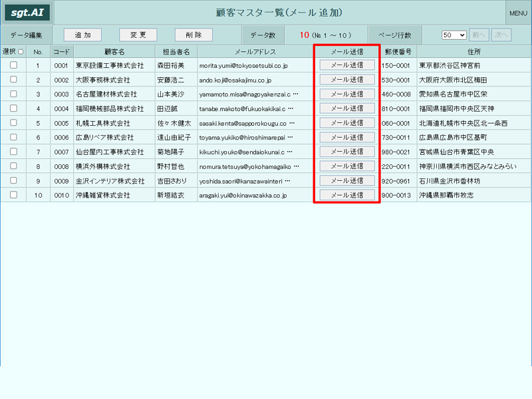Image resolution: width=532 pixels, height=399 pixels.
Task: Click the ページ行数 label
Action: pyautogui.click(x=394, y=35)
